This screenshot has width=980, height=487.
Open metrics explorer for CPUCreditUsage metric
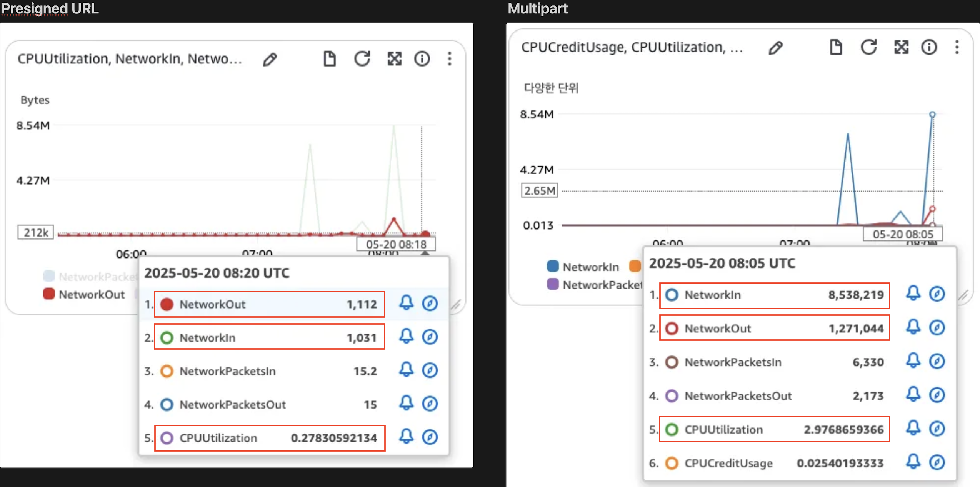tap(937, 462)
